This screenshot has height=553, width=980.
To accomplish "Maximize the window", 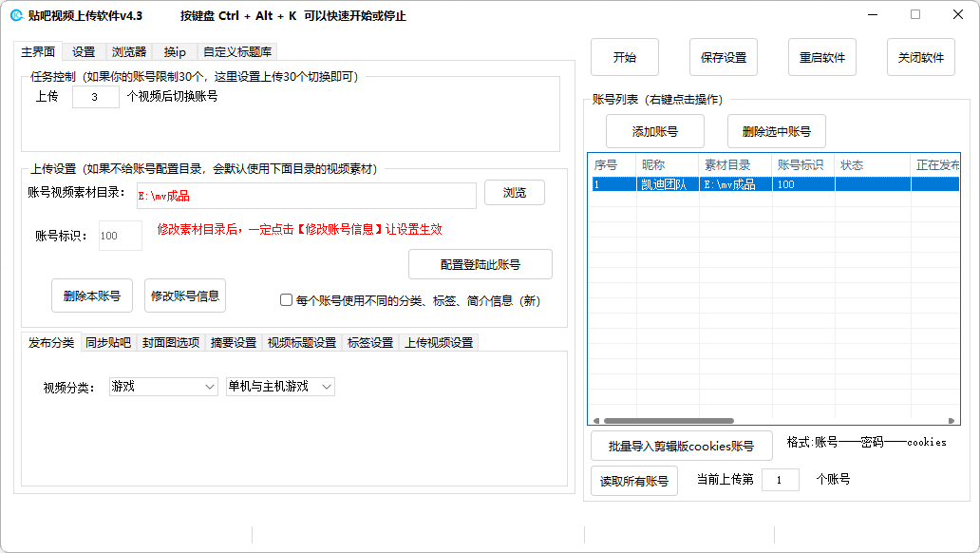I will tap(915, 15).
